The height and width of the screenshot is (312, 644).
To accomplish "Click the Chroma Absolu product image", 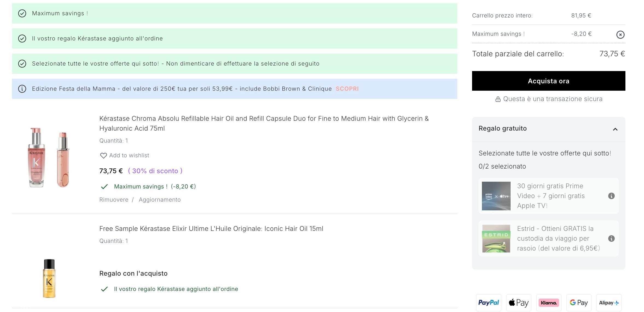I will click(49, 158).
